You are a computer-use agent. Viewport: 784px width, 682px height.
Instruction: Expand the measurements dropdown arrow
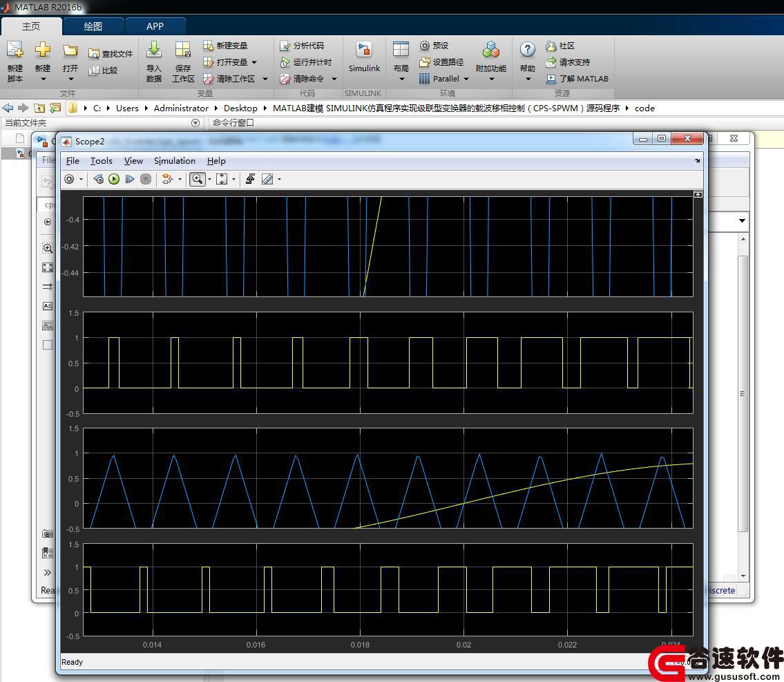(x=280, y=179)
